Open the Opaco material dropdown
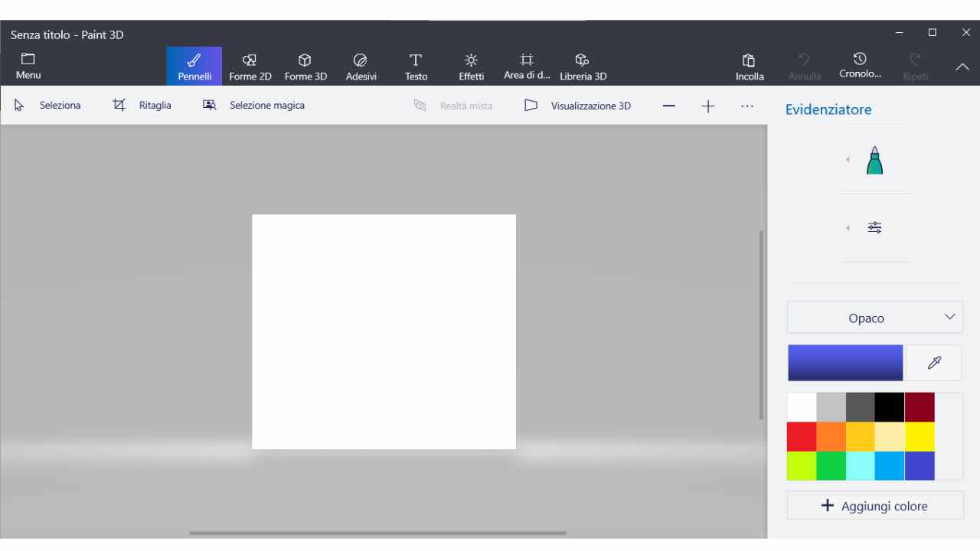The width and height of the screenshot is (980, 551). 875,318
